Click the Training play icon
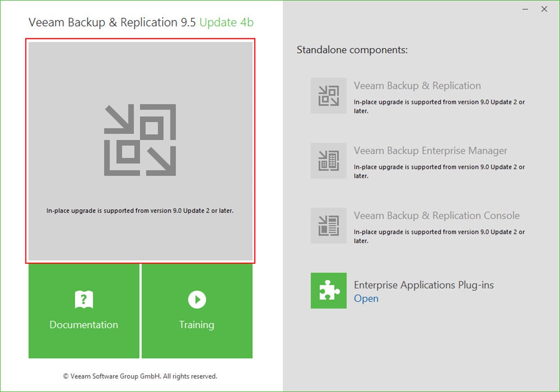Viewport: 560px width, 392px height. (x=197, y=300)
